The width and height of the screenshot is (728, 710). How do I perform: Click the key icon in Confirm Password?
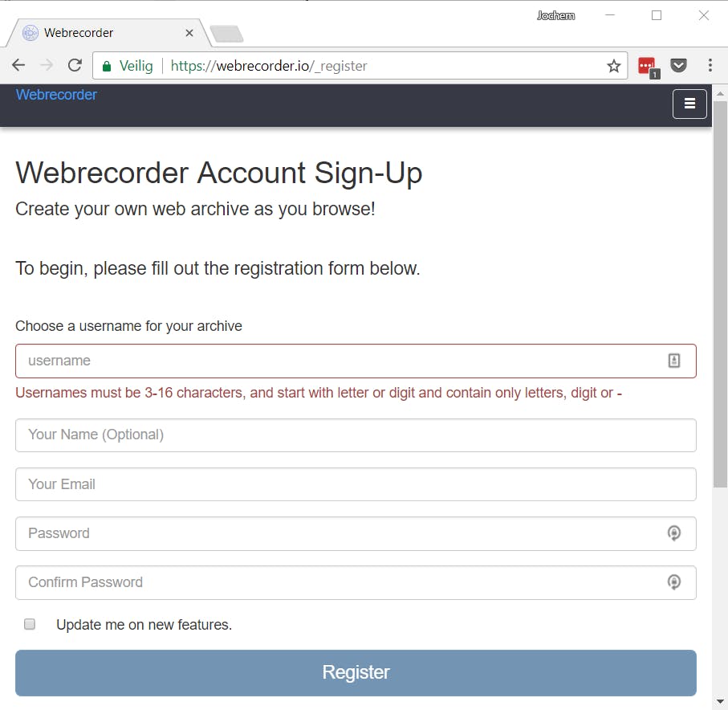pyautogui.click(x=674, y=582)
